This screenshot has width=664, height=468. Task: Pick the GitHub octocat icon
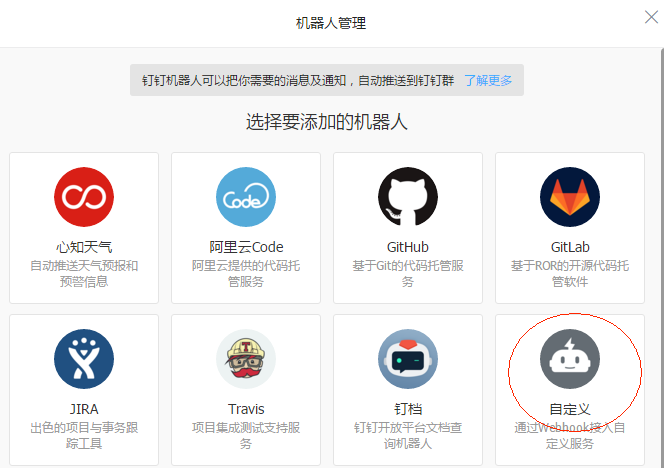tap(408, 197)
